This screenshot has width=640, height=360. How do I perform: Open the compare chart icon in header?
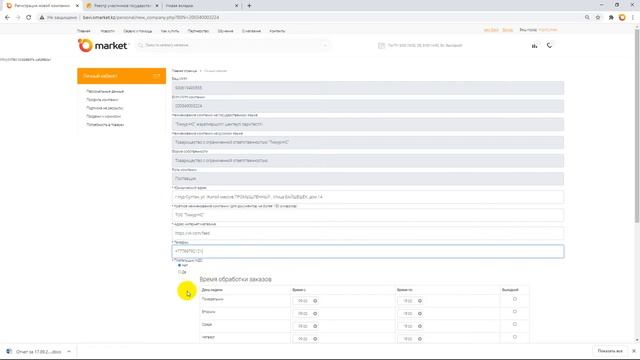coord(534,46)
